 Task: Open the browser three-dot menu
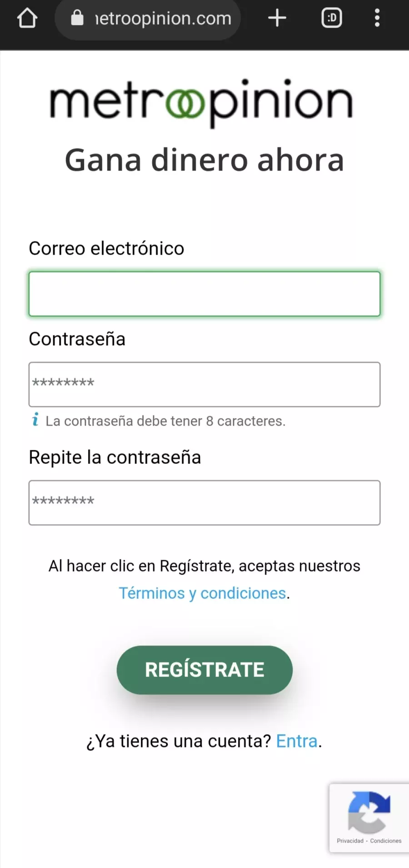tap(377, 18)
